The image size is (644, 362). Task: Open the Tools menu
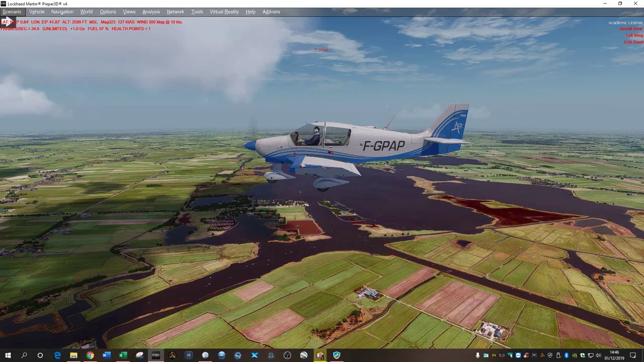pyautogui.click(x=197, y=12)
